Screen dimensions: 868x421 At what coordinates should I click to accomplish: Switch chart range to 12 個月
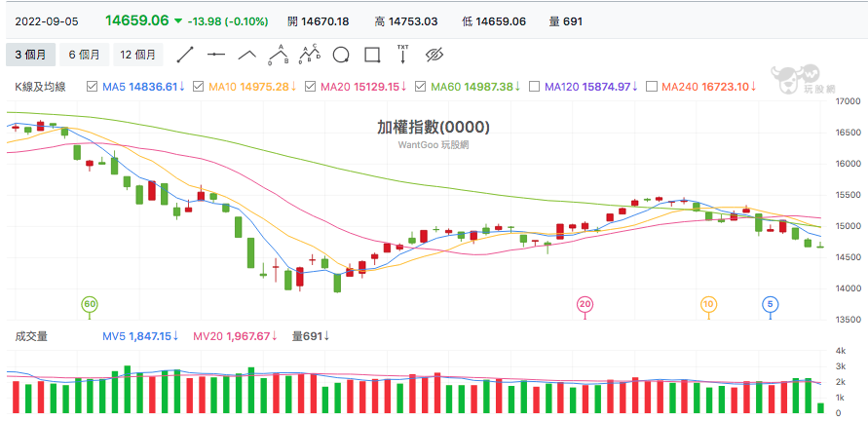(x=138, y=55)
